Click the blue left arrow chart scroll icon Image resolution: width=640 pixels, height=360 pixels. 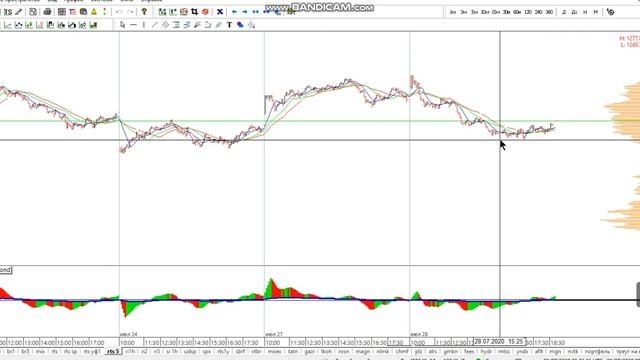tap(234, 12)
